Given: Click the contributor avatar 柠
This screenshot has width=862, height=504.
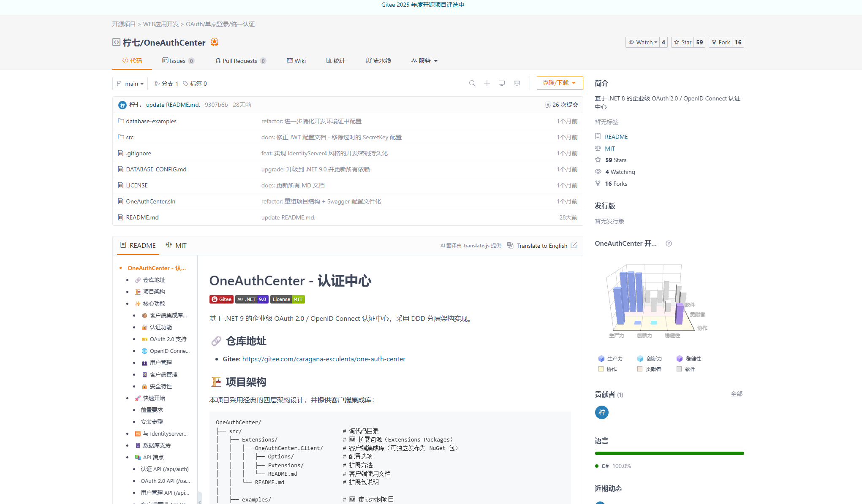Looking at the screenshot, I should (601, 412).
